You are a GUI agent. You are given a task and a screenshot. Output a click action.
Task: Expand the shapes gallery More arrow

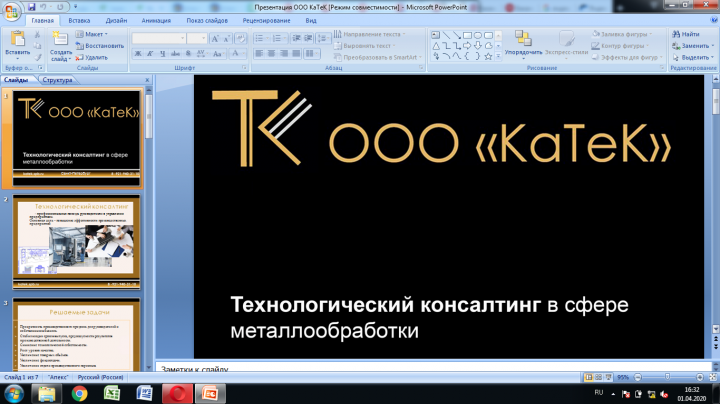(498, 56)
